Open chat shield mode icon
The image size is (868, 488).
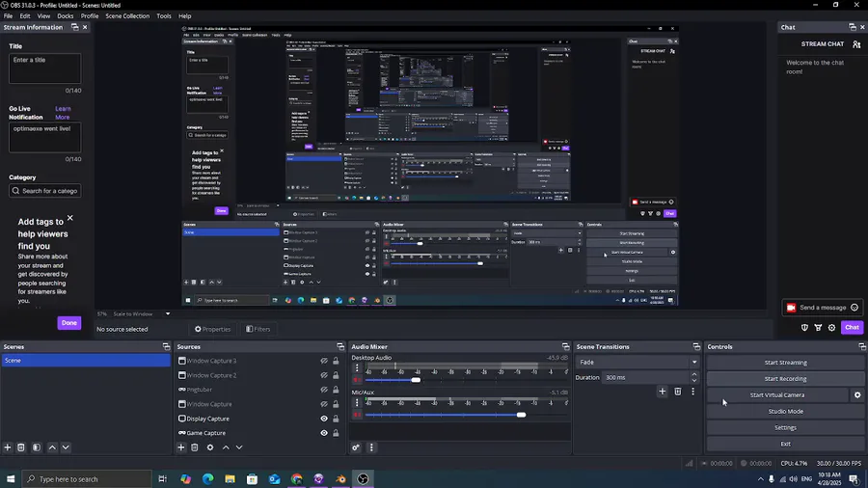click(805, 328)
